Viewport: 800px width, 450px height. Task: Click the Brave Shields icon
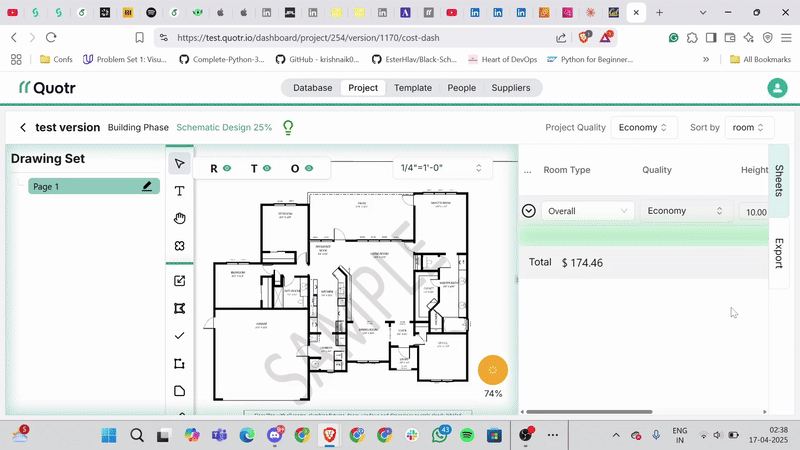tap(584, 37)
